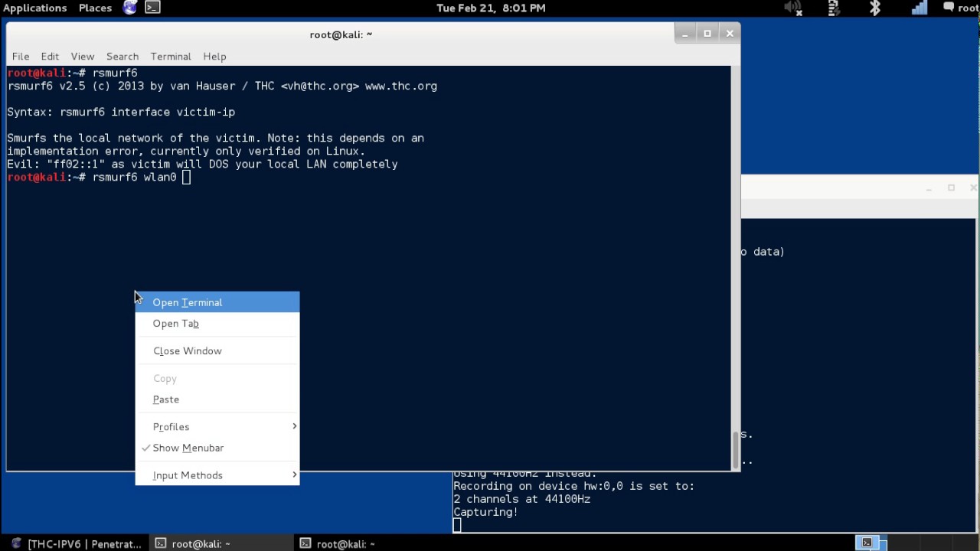
Task: Expand the Profiles submenu
Action: (x=217, y=426)
